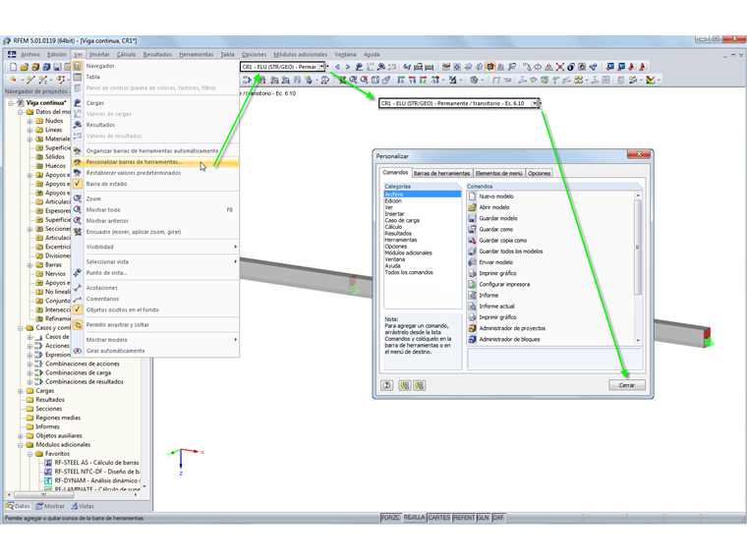Click the first yellow list icon in Personalizar
This screenshot has width=747, height=560.
(x=405, y=385)
